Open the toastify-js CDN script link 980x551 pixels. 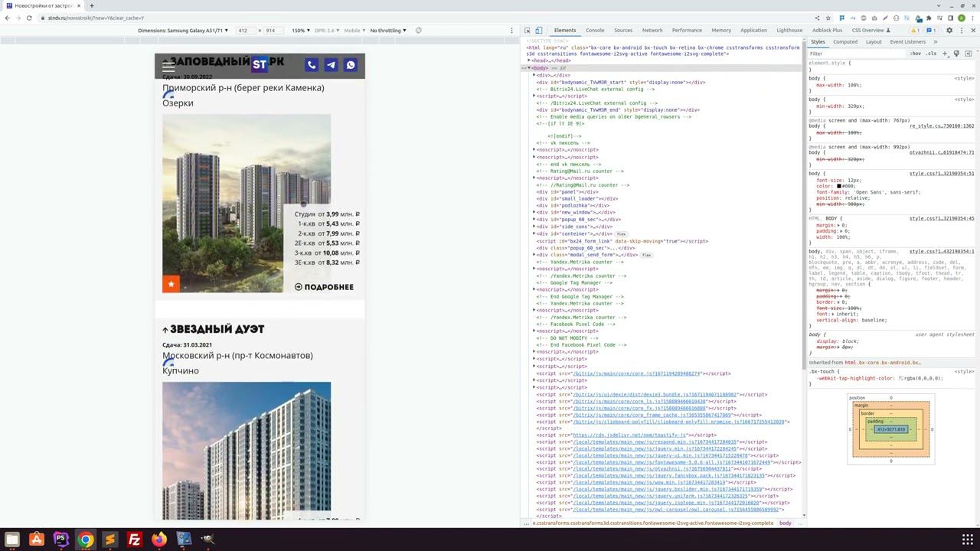(629, 435)
